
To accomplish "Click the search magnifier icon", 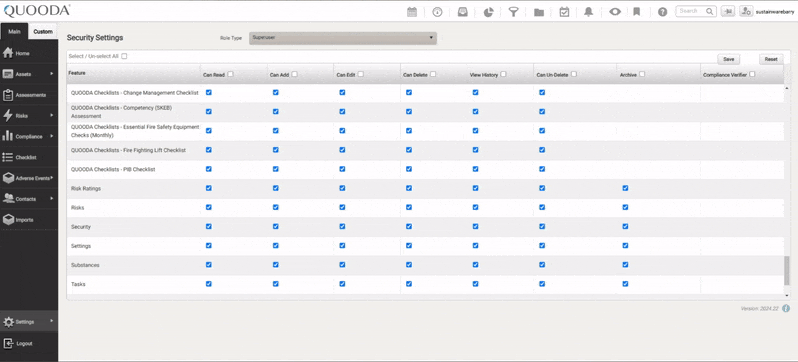I will coord(709,11).
